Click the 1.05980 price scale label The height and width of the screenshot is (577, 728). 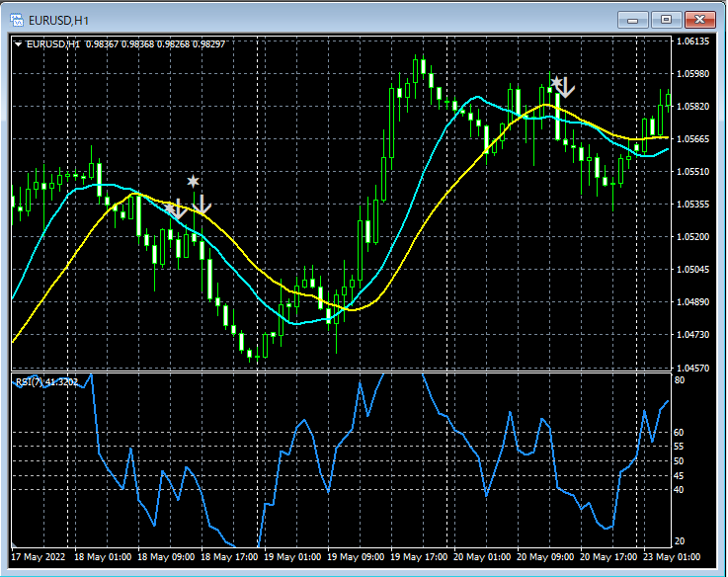(x=693, y=74)
